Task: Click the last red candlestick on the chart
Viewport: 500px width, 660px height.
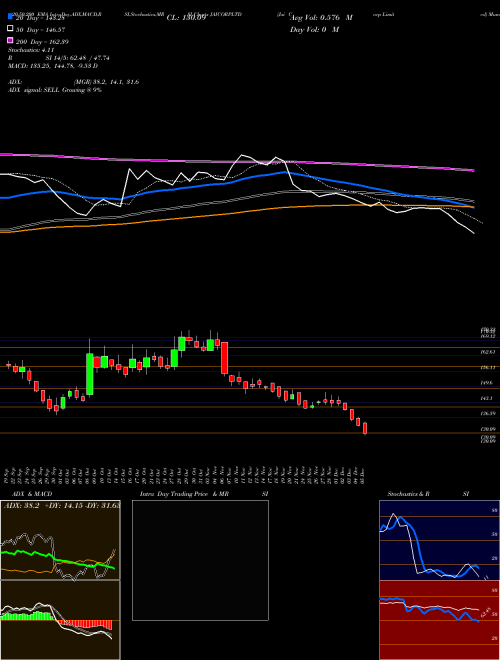Action: tap(365, 428)
